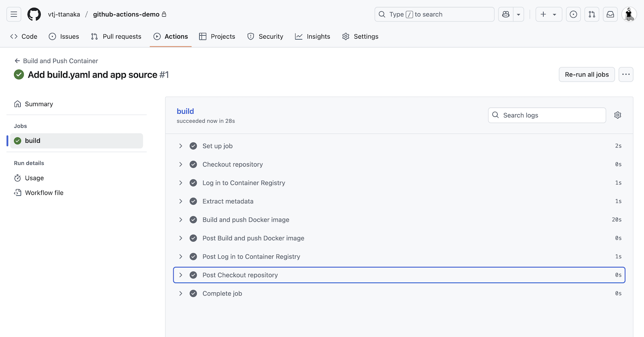Click the Re-run all jobs button
This screenshot has height=337, width=644.
coord(586,74)
